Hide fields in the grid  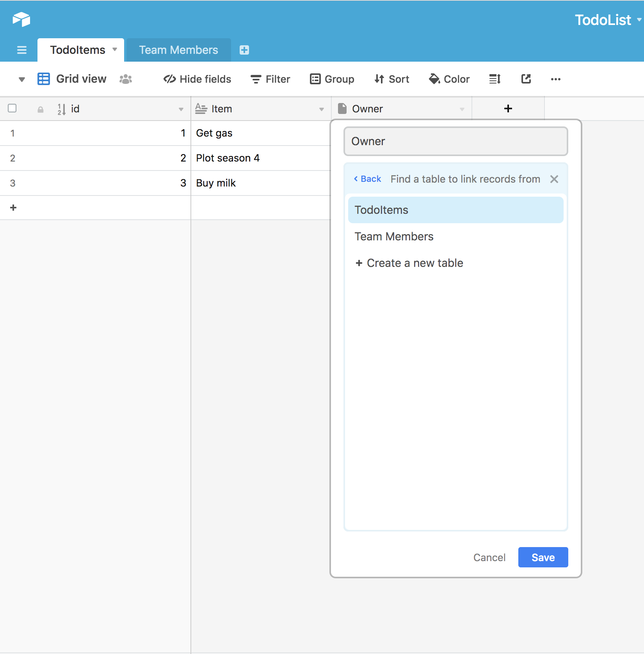tap(197, 79)
